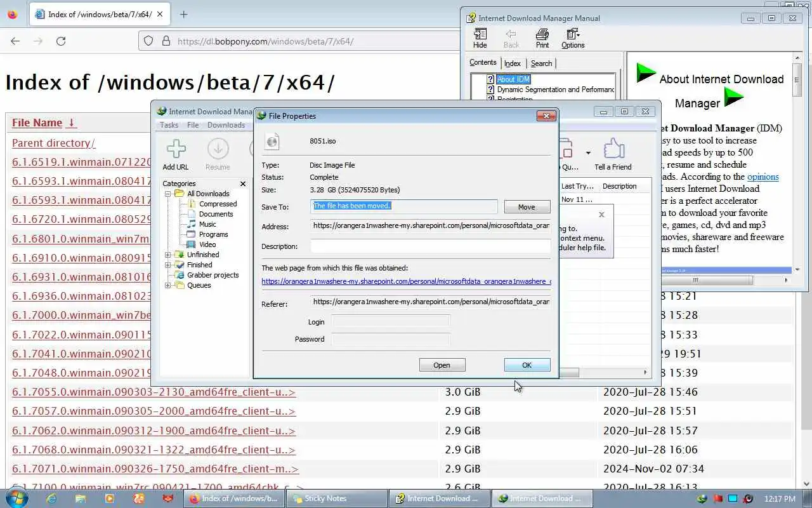Open the 6.1.7071.0.winmain.090326-1750 file link
The width and height of the screenshot is (812, 508).
coord(155,469)
